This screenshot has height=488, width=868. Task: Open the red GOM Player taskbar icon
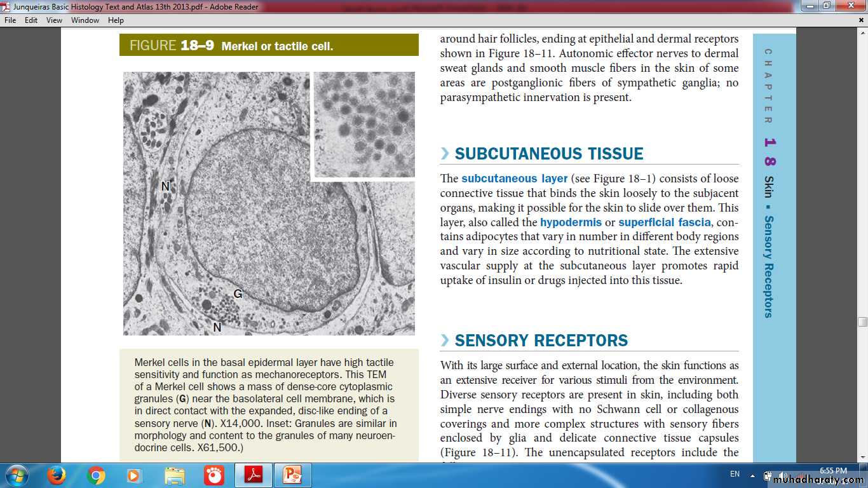pos(214,475)
